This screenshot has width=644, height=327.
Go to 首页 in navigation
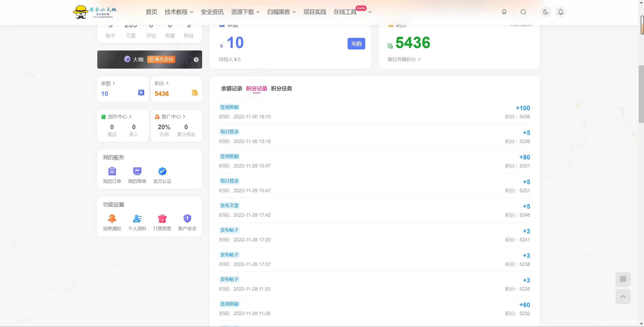coord(151,12)
